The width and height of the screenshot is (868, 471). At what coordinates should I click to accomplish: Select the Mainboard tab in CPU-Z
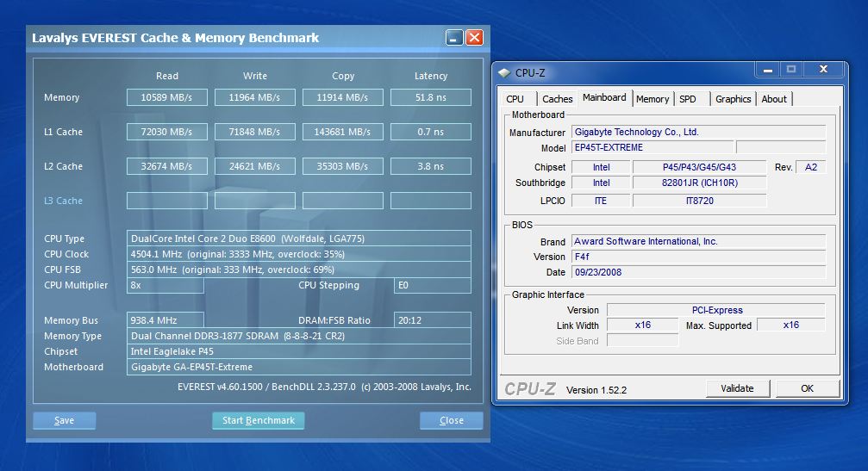[604, 98]
